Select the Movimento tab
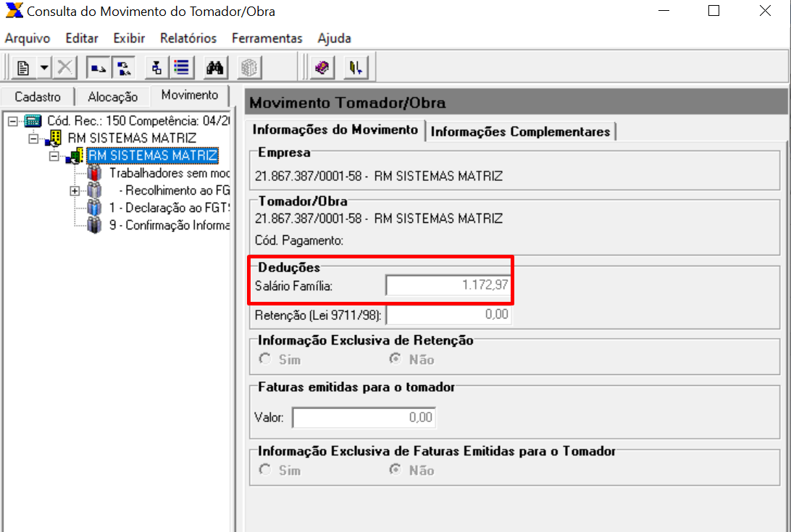This screenshot has width=791, height=532. coord(190,96)
